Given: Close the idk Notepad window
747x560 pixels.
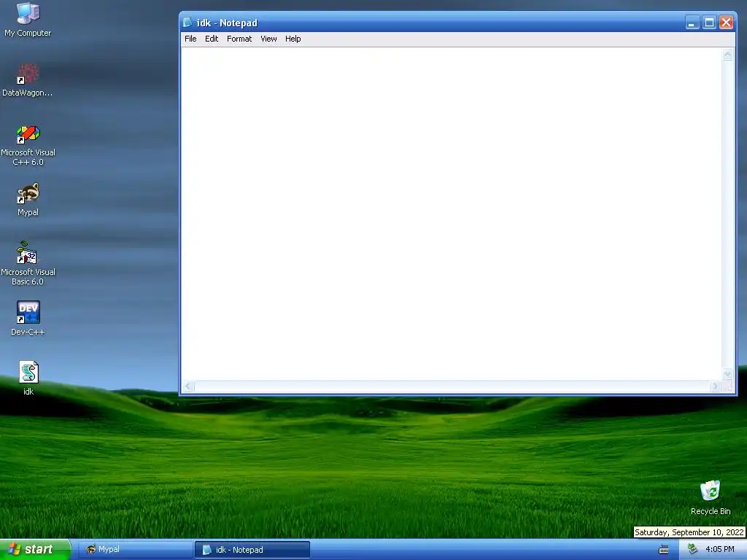Looking at the screenshot, I should (726, 23).
